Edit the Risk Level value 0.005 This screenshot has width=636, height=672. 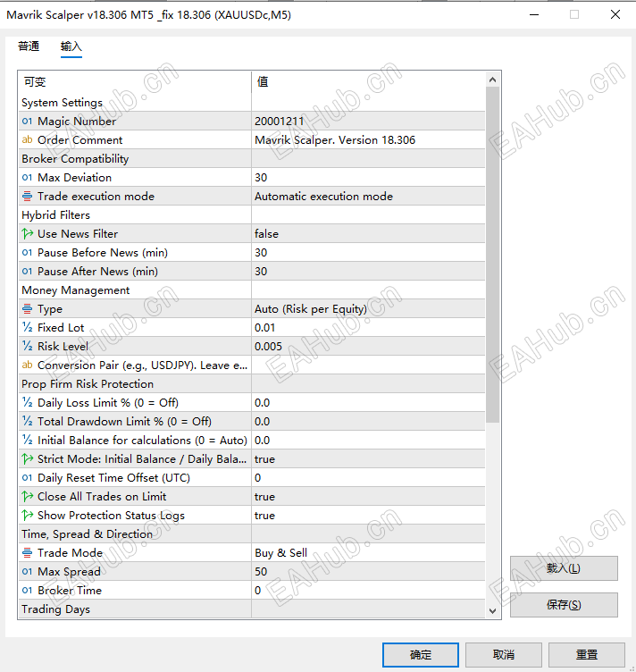(x=368, y=347)
